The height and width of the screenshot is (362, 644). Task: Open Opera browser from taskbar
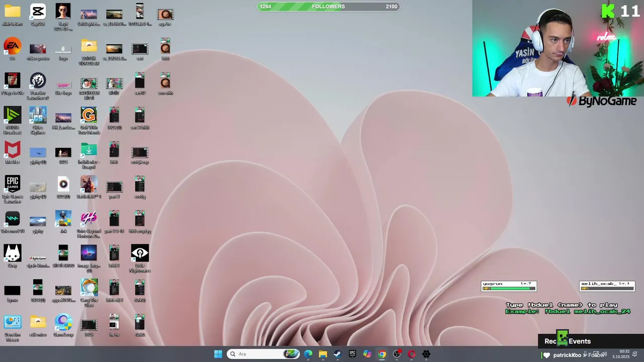pos(412,354)
